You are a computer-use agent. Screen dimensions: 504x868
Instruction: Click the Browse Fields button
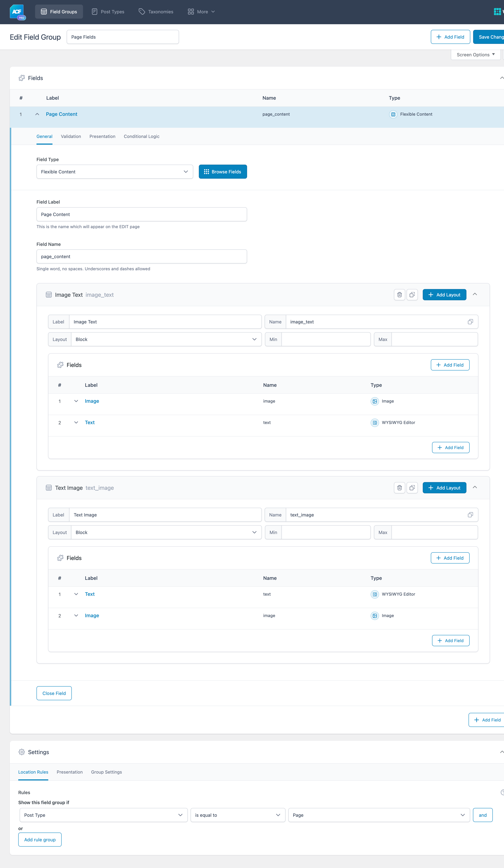223,171
